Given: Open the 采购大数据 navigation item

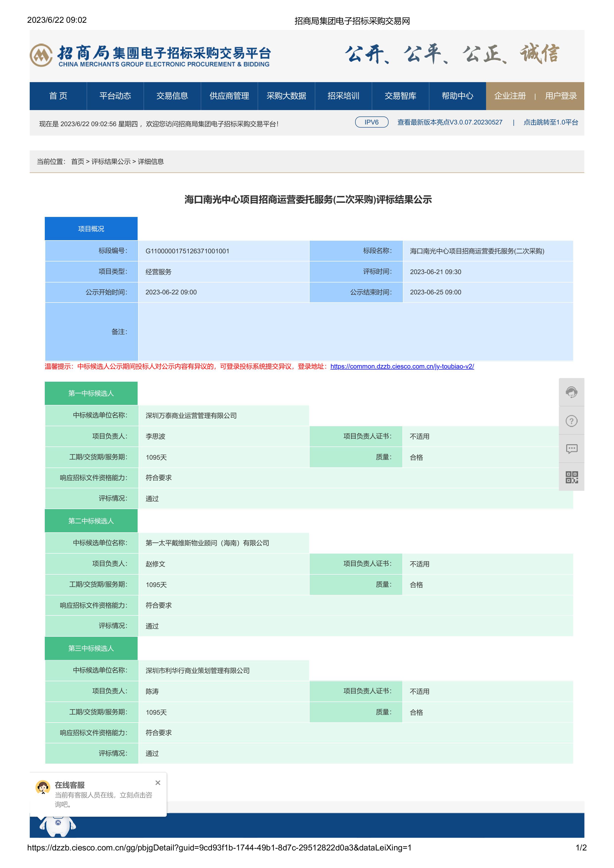Looking at the screenshot, I should click(x=286, y=96).
